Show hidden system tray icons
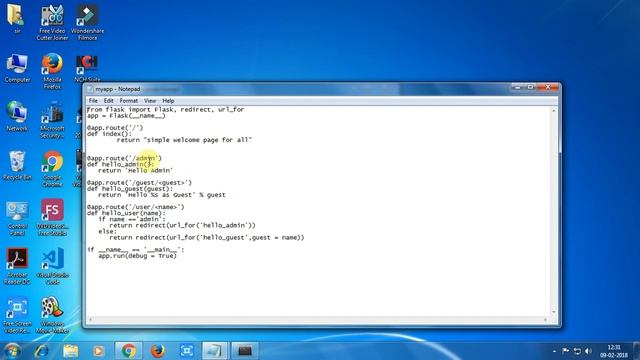 [x=554, y=351]
